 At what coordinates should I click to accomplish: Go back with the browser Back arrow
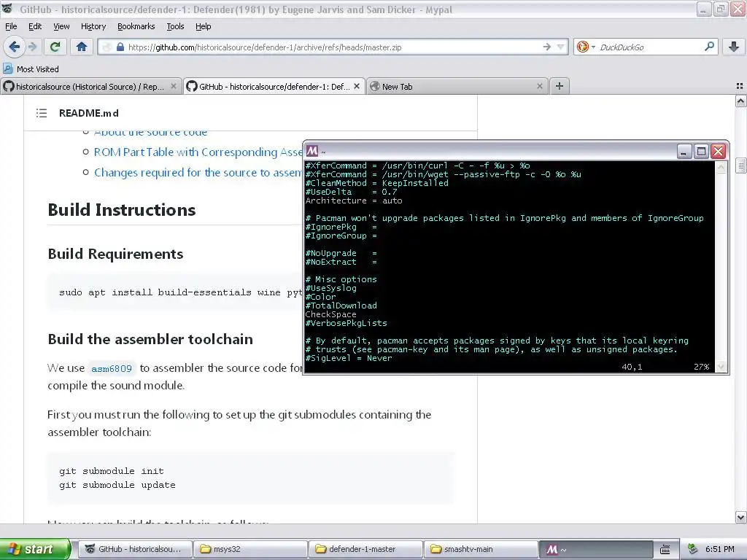point(15,47)
